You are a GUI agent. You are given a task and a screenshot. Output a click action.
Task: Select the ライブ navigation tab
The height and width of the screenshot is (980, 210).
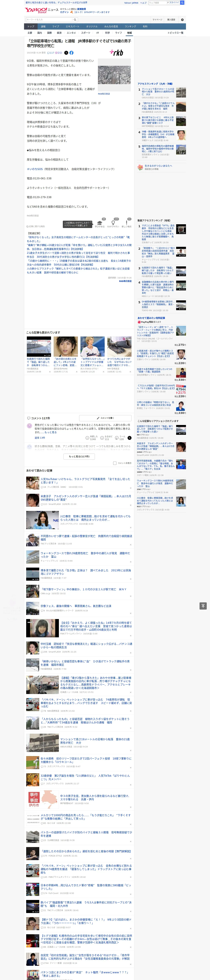coord(56,27)
